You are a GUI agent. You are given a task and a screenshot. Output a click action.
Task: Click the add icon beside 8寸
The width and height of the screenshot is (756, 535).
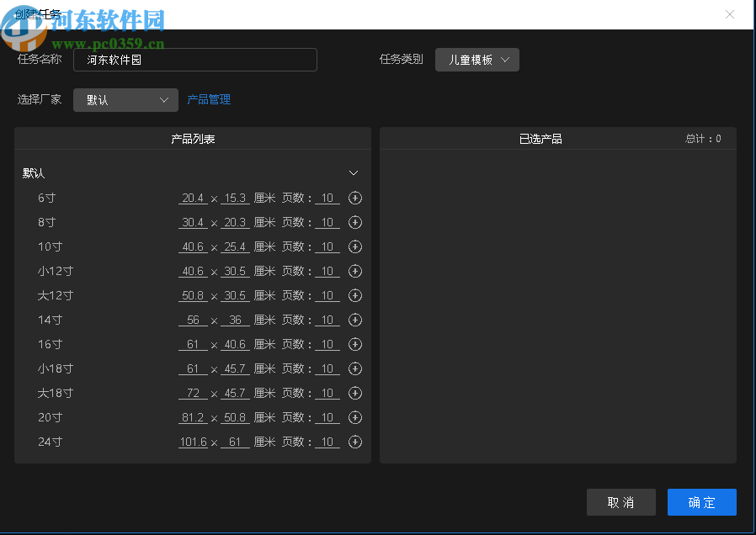point(354,222)
